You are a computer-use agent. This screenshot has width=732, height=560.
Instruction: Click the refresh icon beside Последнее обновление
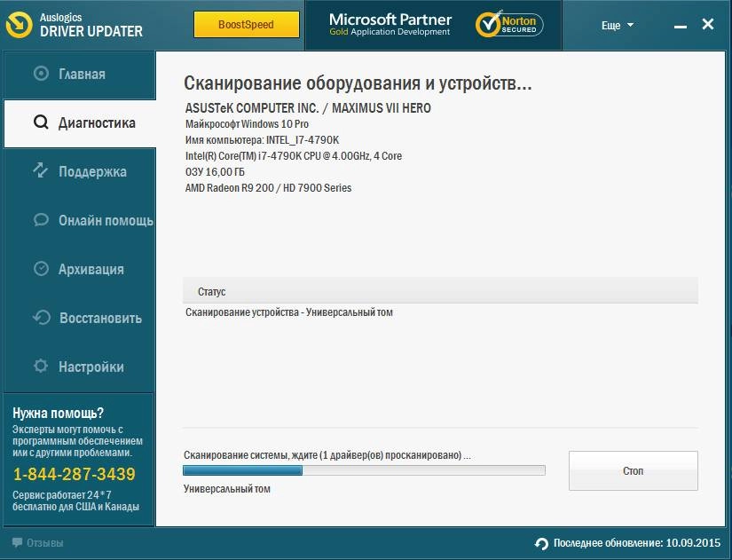541,544
